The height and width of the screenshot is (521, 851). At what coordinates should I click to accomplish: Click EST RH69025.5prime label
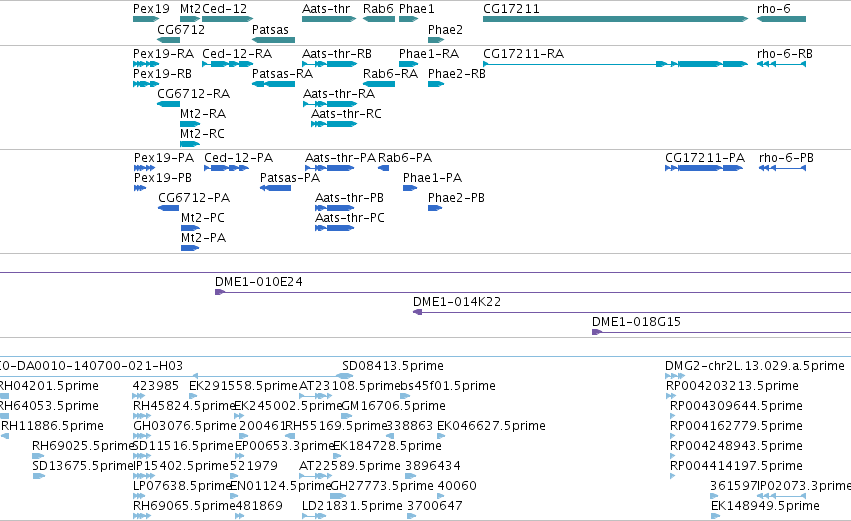pyautogui.click(x=83, y=447)
